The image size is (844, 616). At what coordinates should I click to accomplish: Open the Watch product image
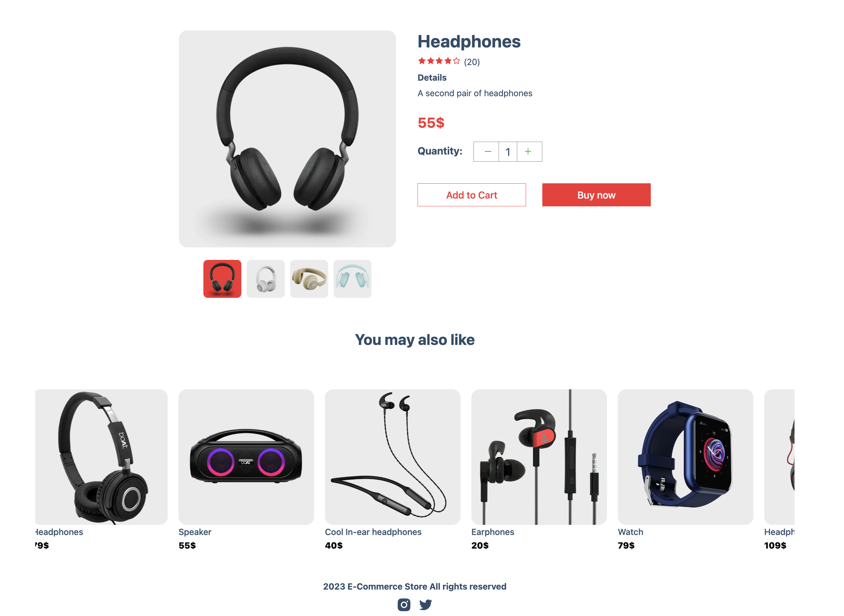685,457
